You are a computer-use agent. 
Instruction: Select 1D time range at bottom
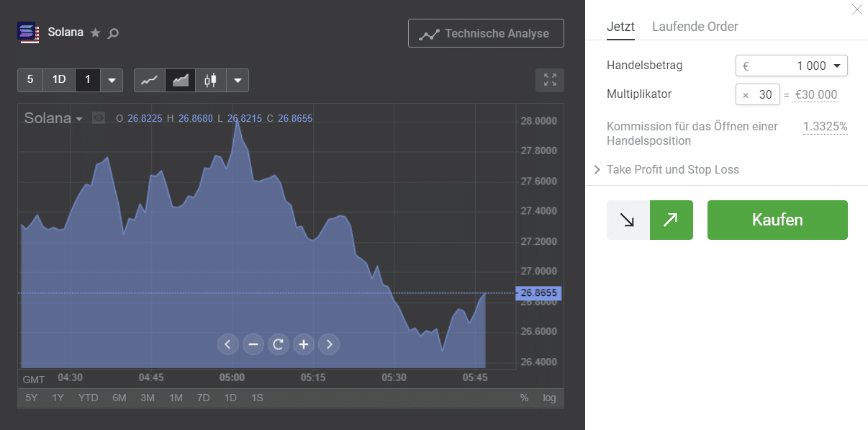coord(230,398)
